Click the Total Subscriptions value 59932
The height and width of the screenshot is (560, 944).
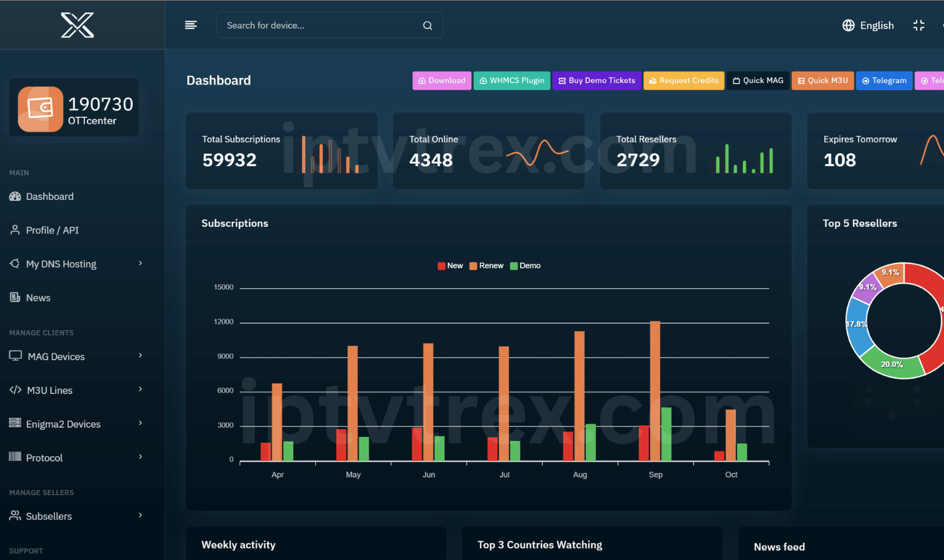click(x=230, y=160)
